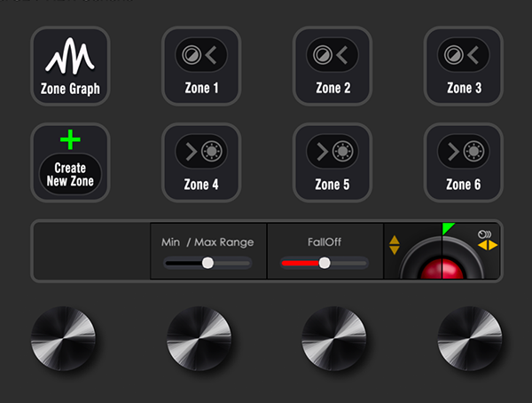
Task: Click the yellow left/right arrows icon
Action: [488, 245]
